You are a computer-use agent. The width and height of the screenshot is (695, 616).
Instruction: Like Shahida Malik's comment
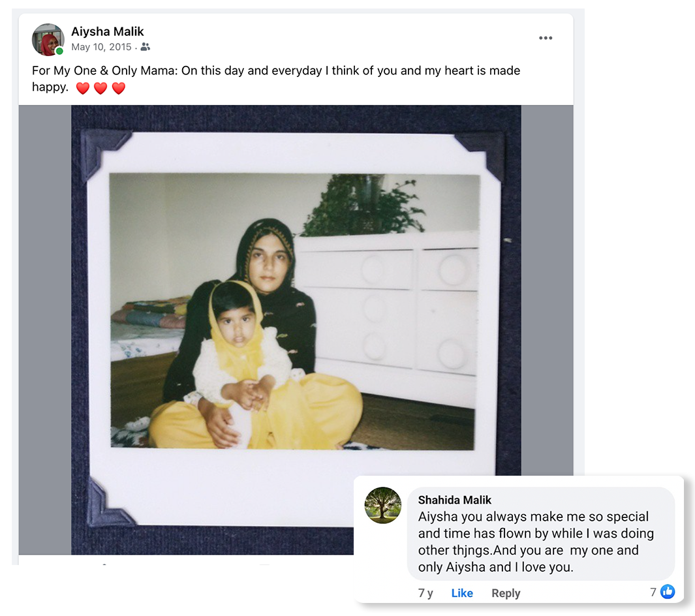coord(462,593)
